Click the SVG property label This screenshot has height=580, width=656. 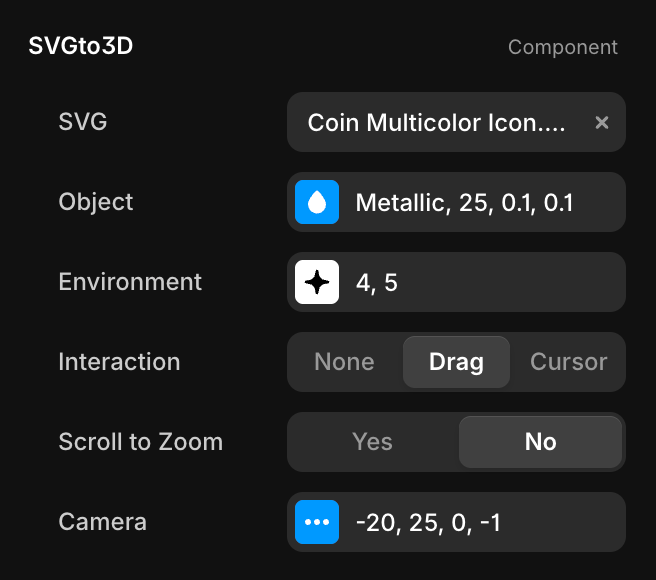[x=83, y=122]
